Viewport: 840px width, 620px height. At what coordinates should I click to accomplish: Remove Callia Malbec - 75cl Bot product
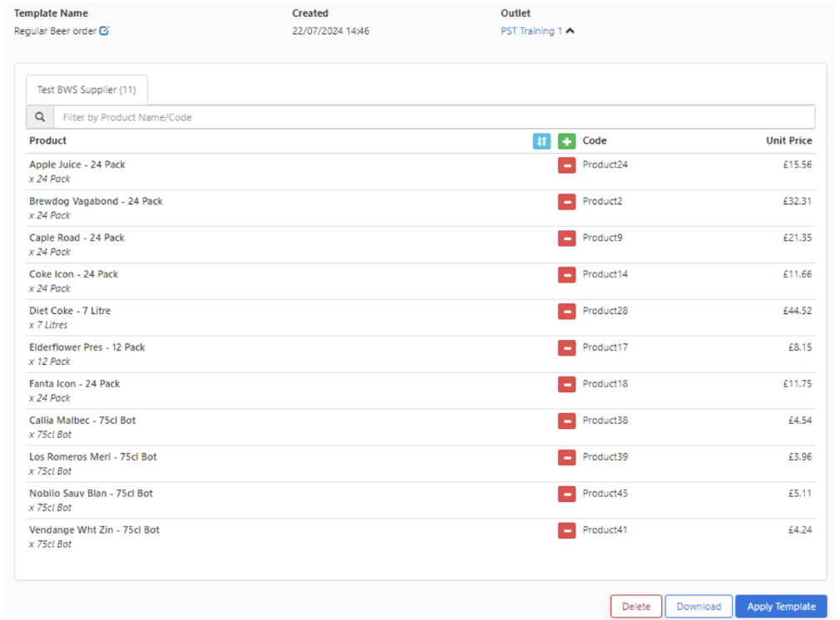click(566, 421)
